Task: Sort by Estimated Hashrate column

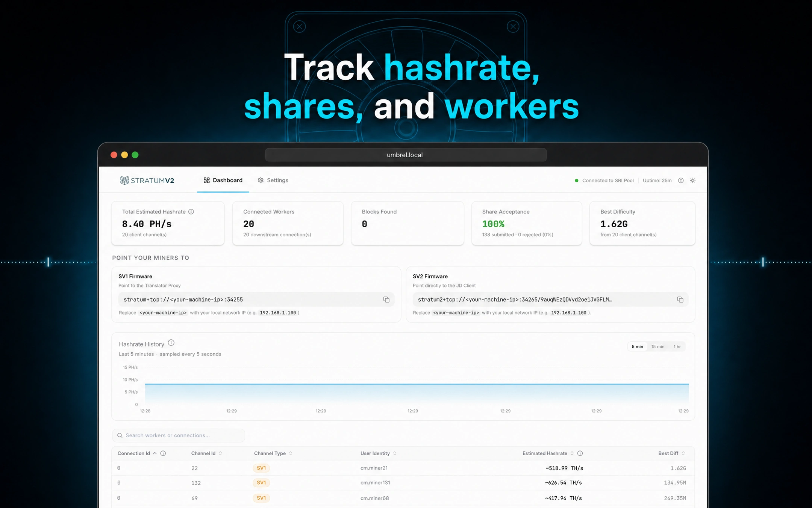Action: click(548, 453)
